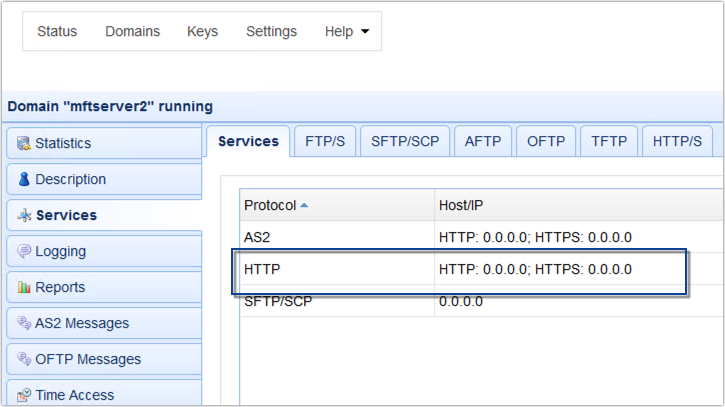Switch to the FTP/S tab
This screenshot has height=407, width=725.
pyautogui.click(x=325, y=141)
